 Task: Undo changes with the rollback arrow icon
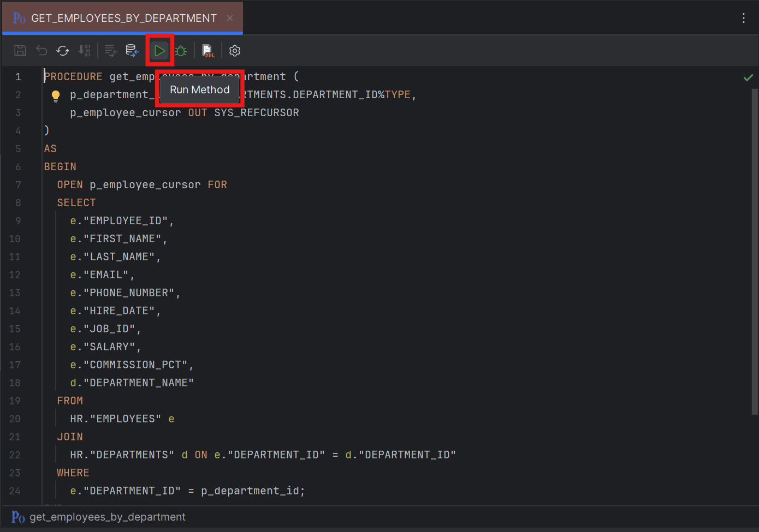[41, 50]
